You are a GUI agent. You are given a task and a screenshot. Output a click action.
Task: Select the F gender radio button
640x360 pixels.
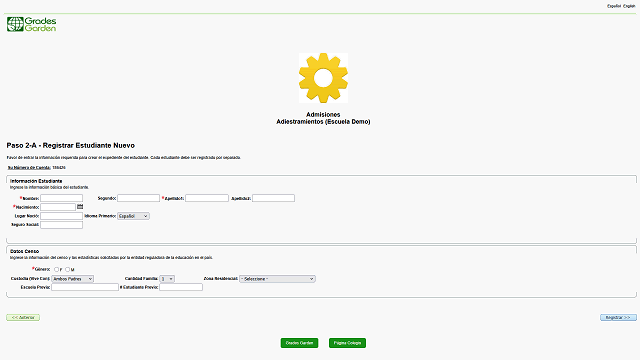pyautogui.click(x=56, y=269)
